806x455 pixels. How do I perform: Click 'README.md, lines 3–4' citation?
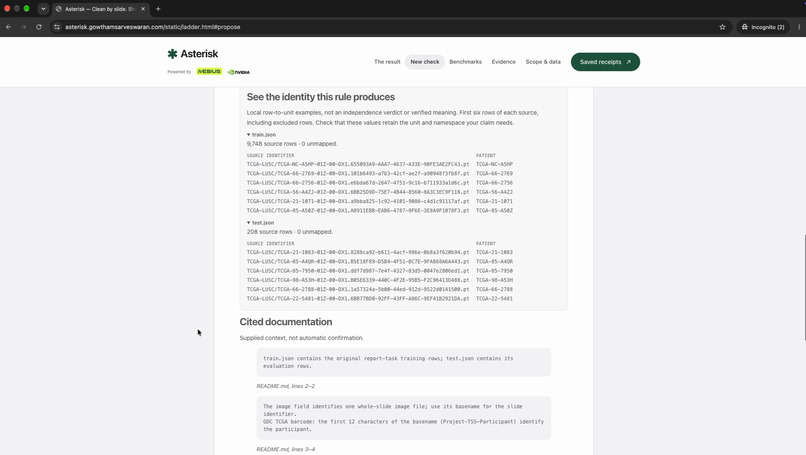[285, 449]
